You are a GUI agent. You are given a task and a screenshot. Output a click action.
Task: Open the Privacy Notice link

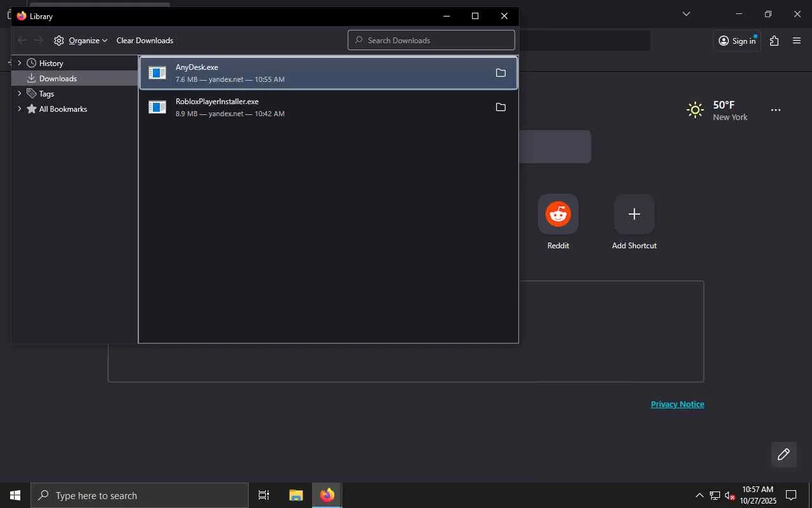(x=678, y=404)
